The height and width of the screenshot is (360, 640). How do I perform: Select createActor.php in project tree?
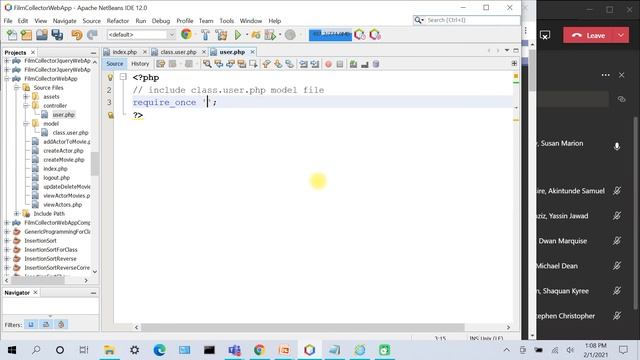tap(63, 151)
